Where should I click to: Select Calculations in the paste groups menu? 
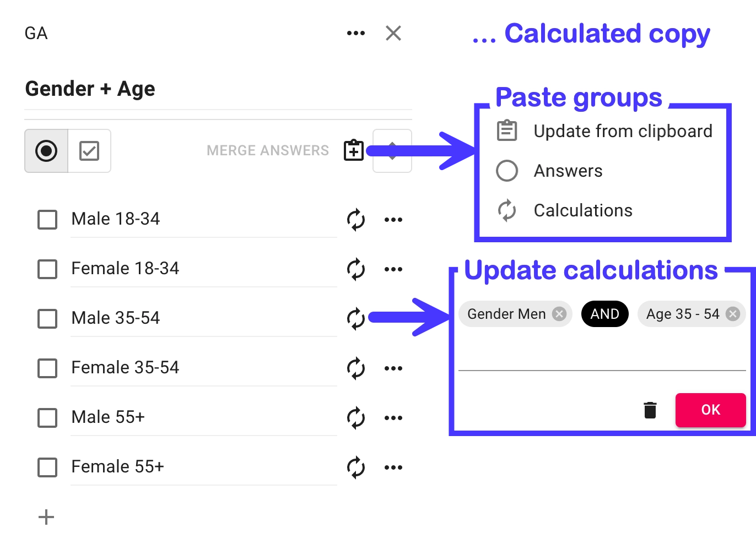583,210
